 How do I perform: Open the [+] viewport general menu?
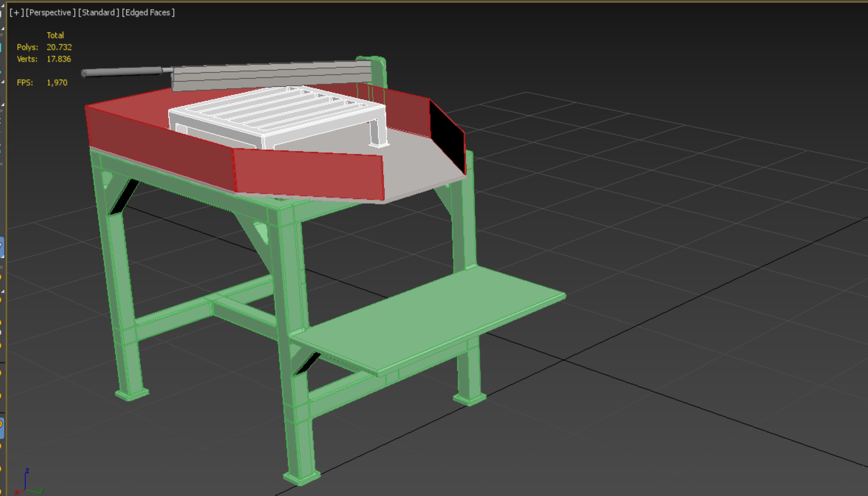tap(16, 12)
